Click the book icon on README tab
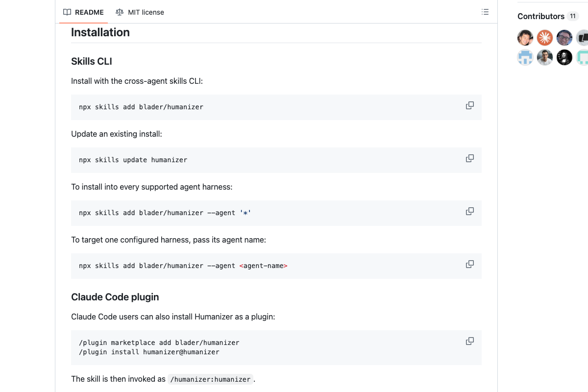Image resolution: width=588 pixels, height=392 pixels. (67, 12)
